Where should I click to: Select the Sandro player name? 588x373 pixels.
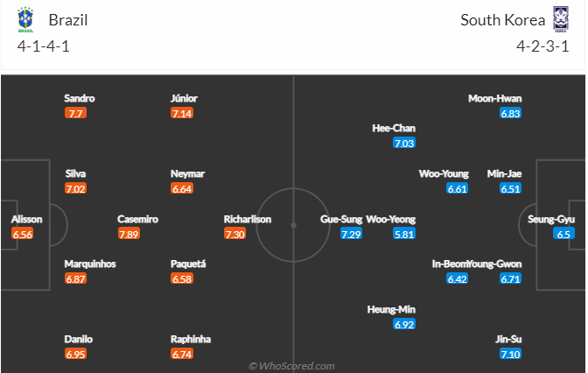(x=79, y=98)
